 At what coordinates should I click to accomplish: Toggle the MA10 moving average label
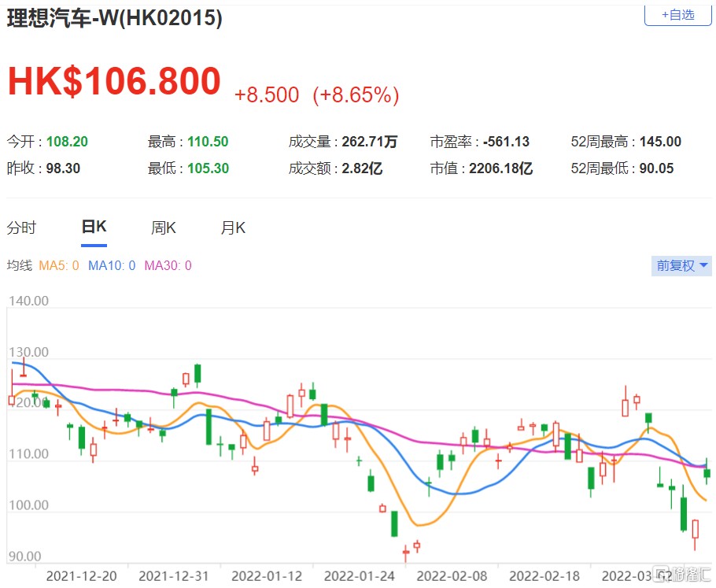pos(112,266)
